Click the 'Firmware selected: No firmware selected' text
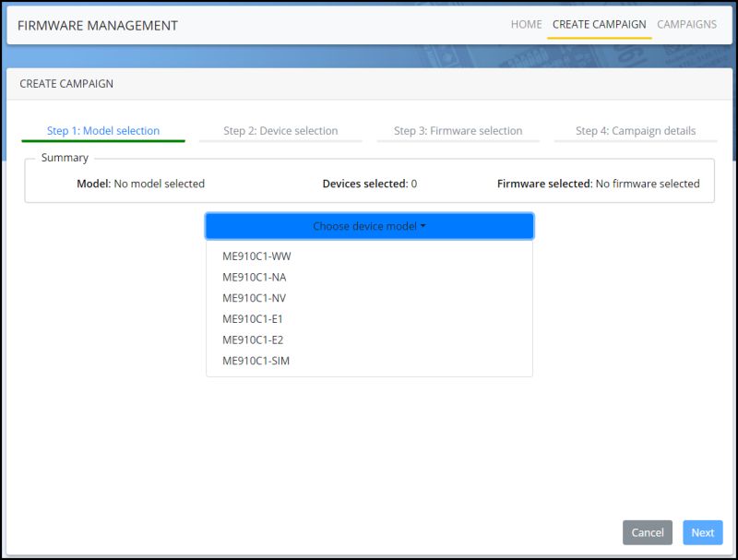738x560 pixels. [598, 184]
